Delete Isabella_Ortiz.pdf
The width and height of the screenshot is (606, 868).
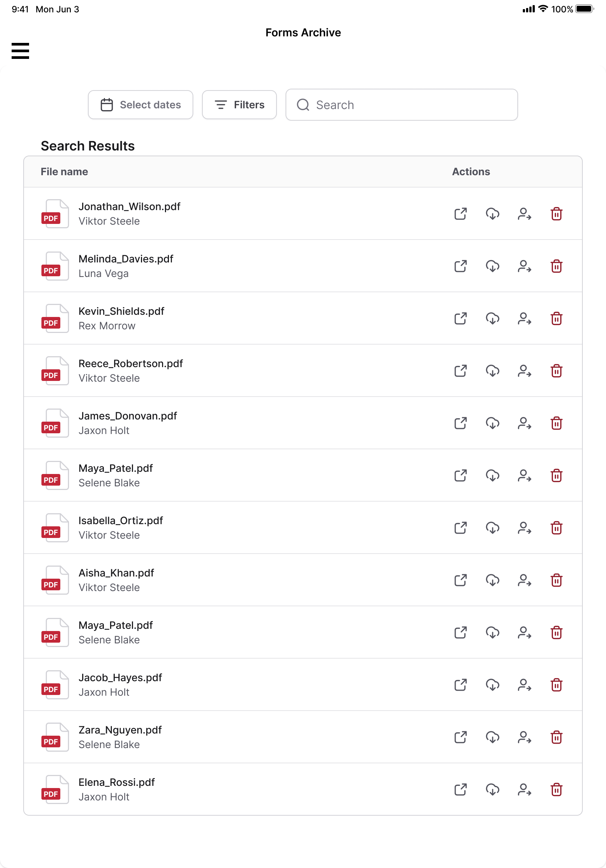click(557, 528)
